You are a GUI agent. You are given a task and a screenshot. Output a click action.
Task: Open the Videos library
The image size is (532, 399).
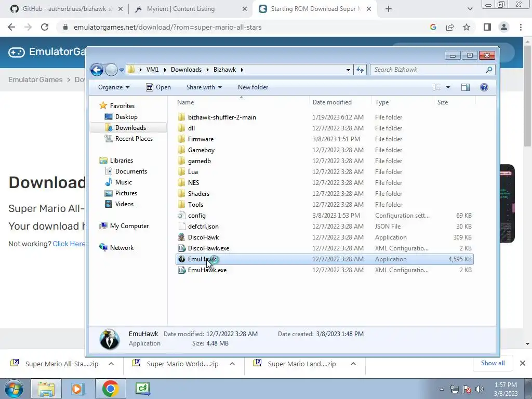(x=124, y=204)
